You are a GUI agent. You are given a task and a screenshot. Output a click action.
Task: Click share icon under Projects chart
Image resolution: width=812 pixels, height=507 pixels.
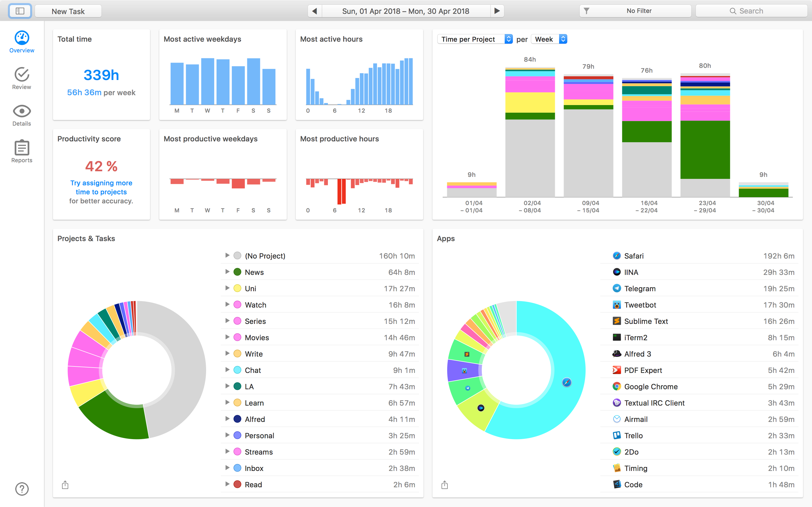pyautogui.click(x=65, y=485)
